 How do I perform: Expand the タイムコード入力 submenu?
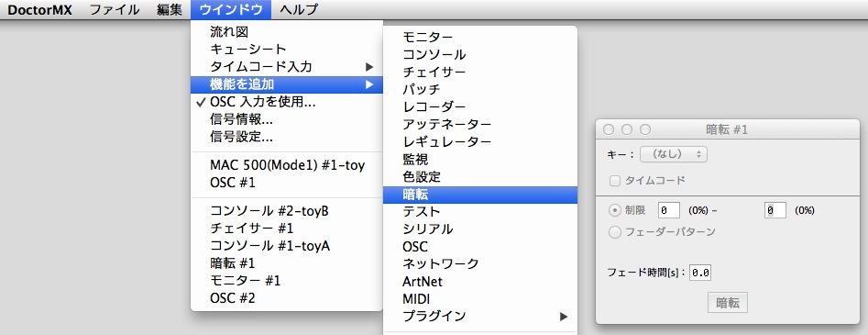coord(287,67)
